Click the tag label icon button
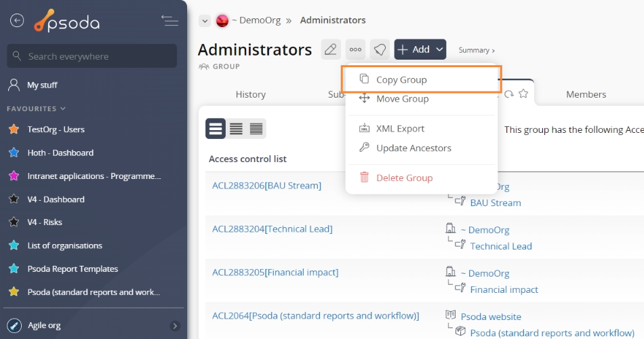 pyautogui.click(x=380, y=49)
